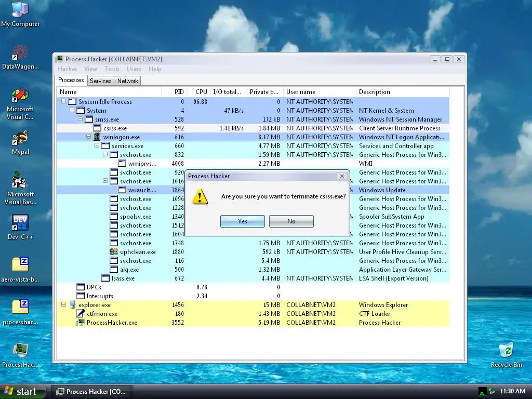Close the terminate confirmation dialog

pyautogui.click(x=342, y=176)
